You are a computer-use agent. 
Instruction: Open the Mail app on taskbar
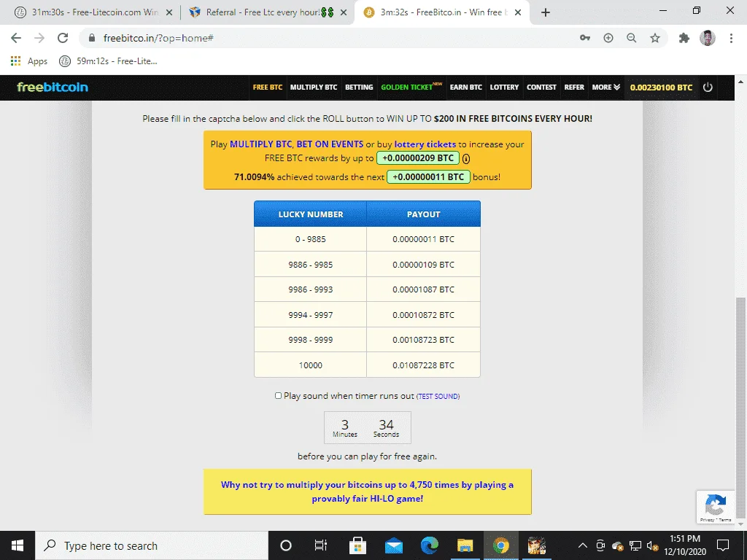click(393, 545)
